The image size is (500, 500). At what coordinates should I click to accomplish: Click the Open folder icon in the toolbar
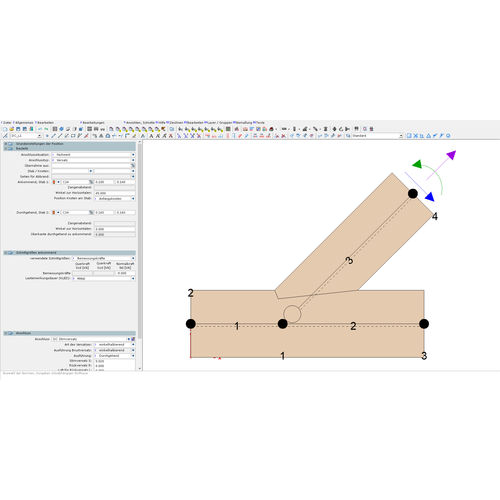tap(12, 129)
